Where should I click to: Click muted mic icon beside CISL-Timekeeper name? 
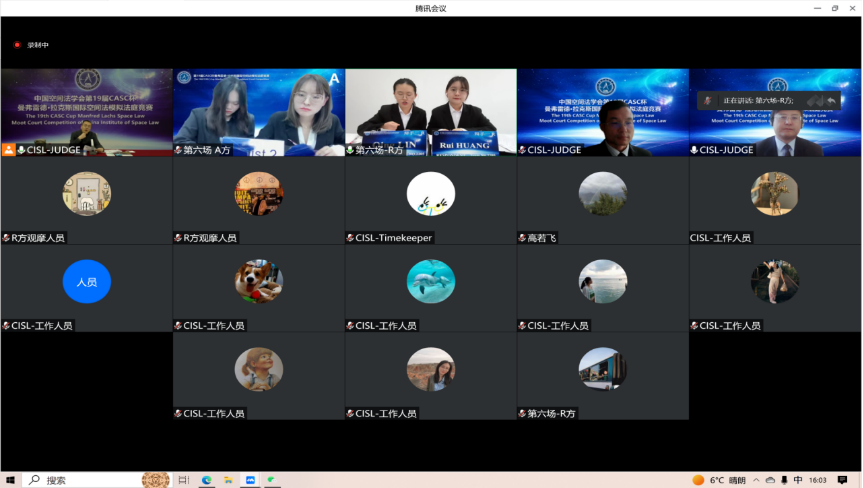pos(349,238)
